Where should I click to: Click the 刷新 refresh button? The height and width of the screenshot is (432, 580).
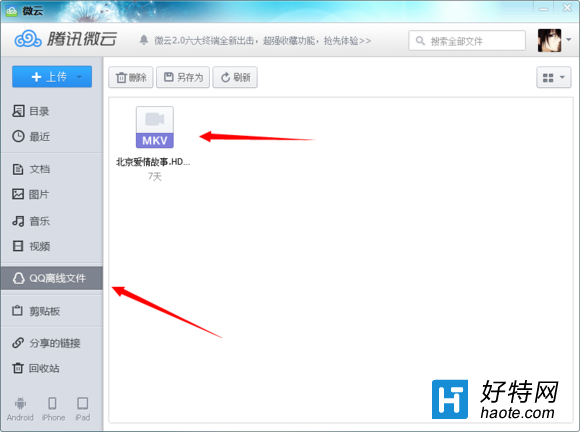tap(235, 77)
